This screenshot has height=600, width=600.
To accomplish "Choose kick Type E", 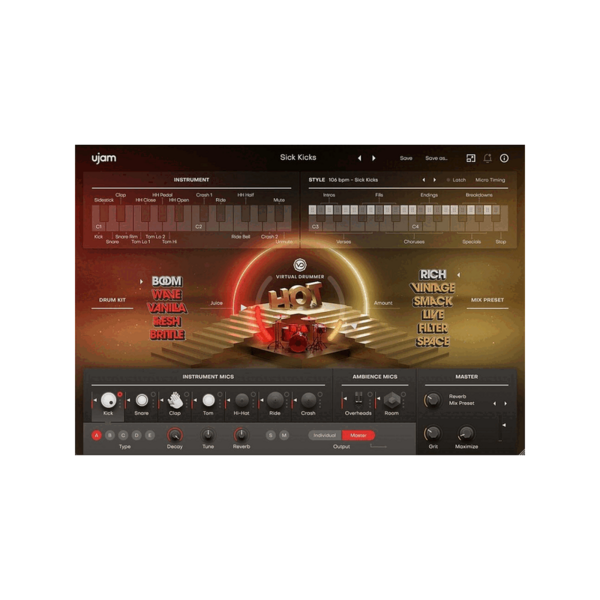I will (x=150, y=435).
